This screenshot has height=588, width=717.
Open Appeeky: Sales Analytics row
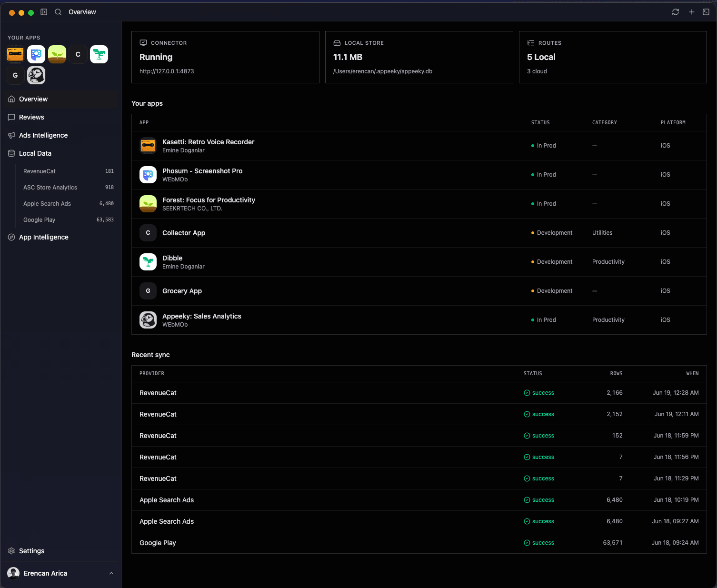[419, 320]
